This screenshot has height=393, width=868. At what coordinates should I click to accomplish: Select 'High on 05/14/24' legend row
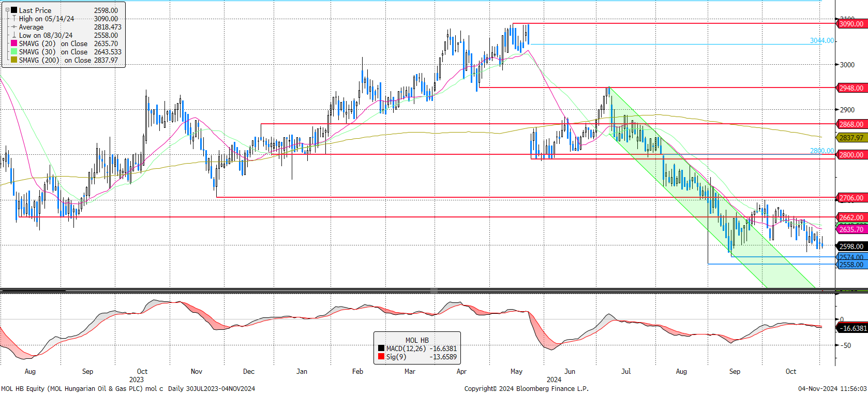[65, 19]
